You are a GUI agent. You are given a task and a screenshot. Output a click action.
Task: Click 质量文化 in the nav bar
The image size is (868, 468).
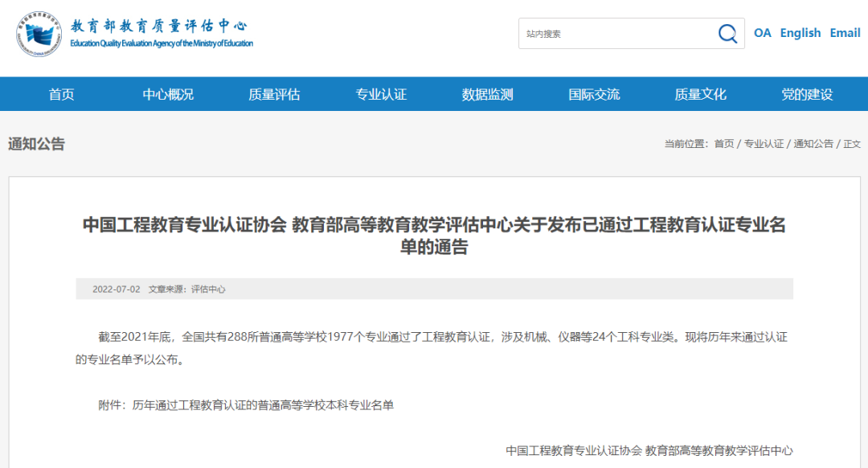[700, 94]
